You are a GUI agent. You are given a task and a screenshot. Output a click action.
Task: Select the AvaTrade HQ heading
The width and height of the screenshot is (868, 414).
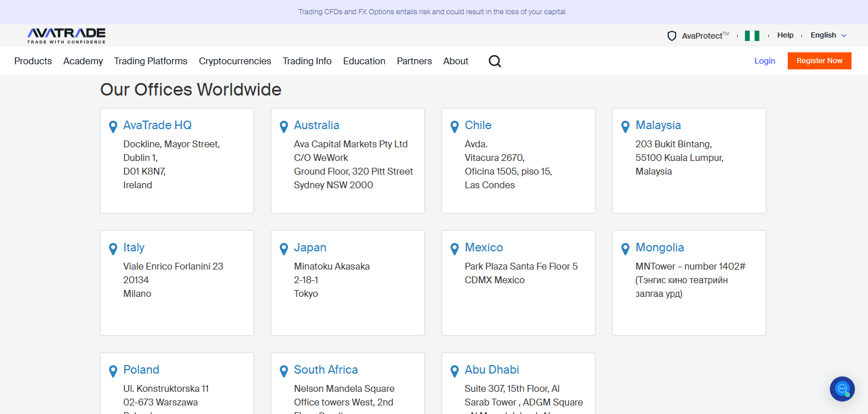pos(158,125)
